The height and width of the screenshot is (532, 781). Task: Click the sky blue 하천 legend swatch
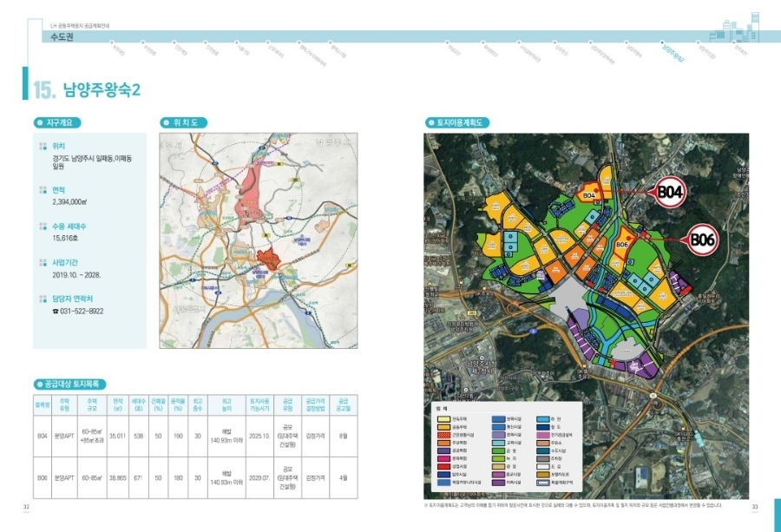[543, 419]
